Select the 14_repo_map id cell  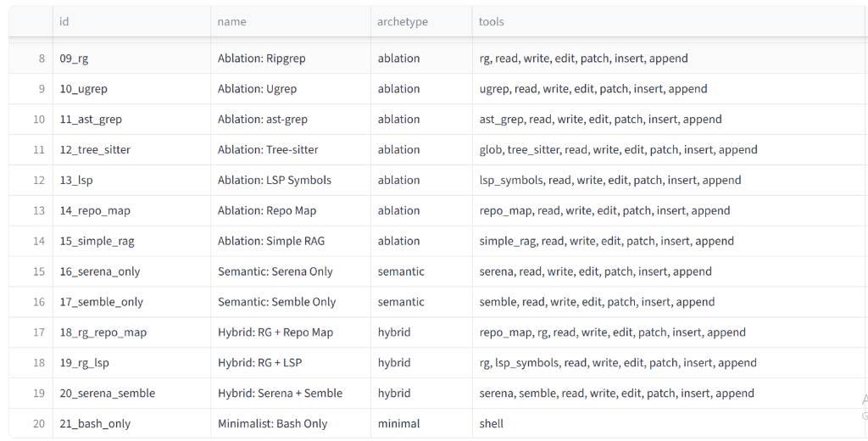coord(131,210)
